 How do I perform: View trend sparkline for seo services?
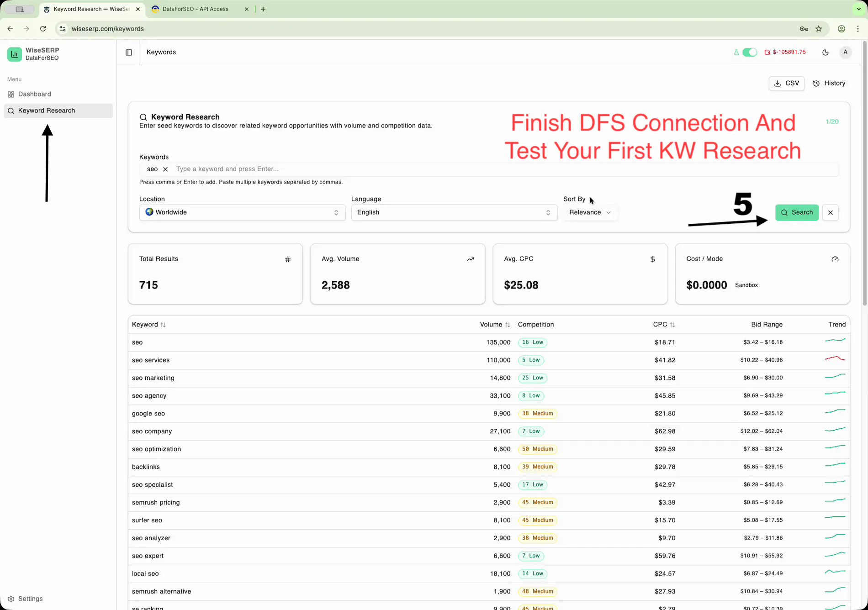(x=835, y=359)
